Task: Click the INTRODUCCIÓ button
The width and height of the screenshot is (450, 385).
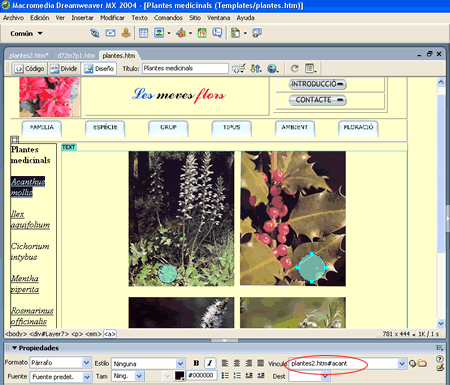Action: [x=318, y=84]
